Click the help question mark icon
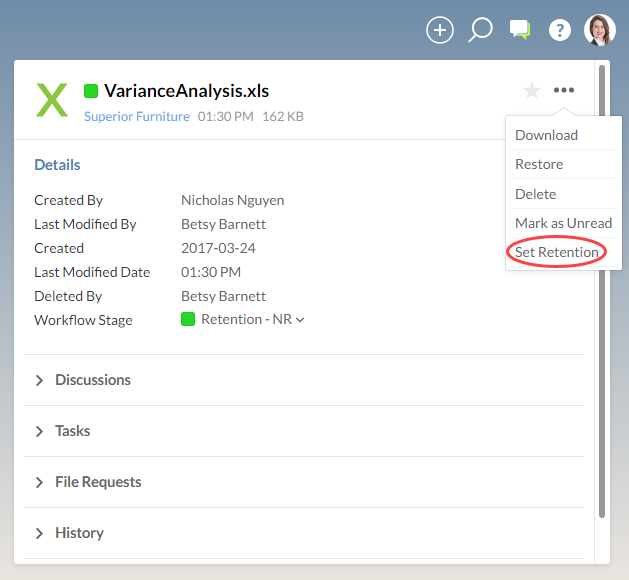Viewport: 629px width, 580px height. tap(560, 30)
